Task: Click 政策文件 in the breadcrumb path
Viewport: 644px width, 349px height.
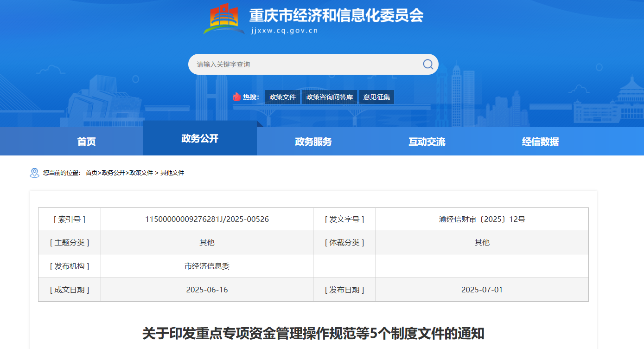Action: [x=141, y=173]
